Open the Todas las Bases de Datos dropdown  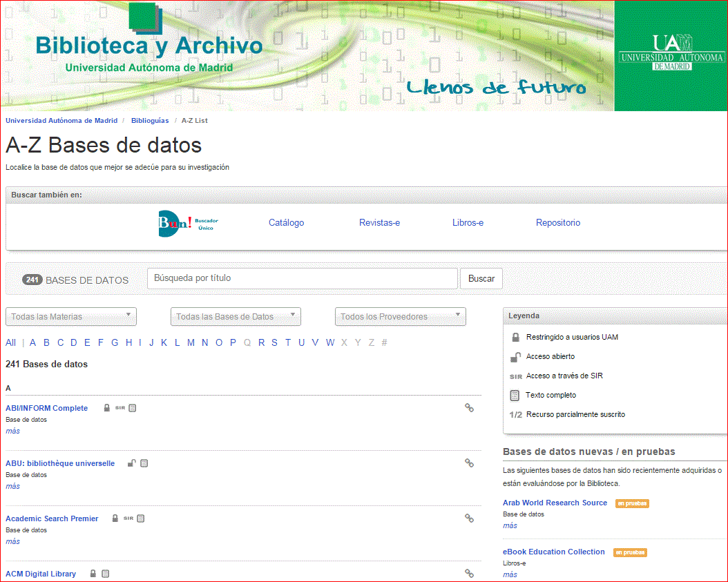(236, 316)
